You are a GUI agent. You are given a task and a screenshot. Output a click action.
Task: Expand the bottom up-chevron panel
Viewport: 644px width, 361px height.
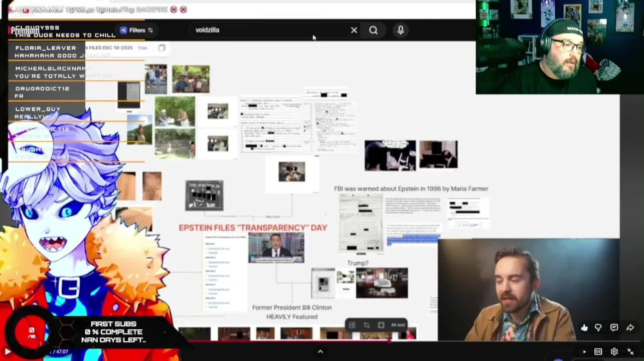coord(320,351)
